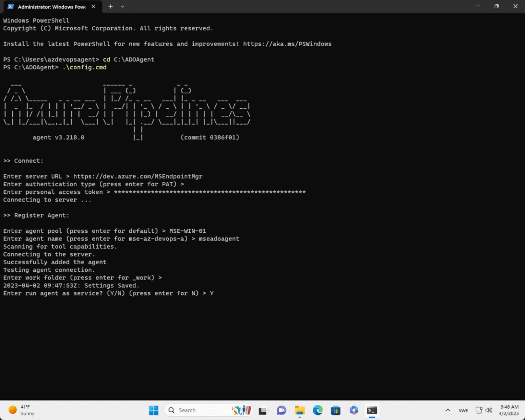Viewport: 525px width, 420px height.
Task: Open File Explorer from taskbar
Action: (x=299, y=410)
